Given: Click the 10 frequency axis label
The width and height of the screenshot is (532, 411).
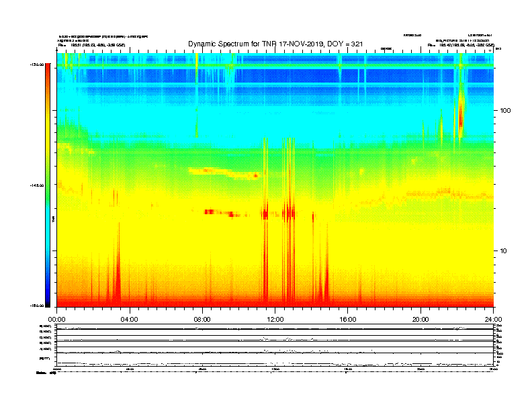Looking at the screenshot, I should tap(503, 251).
